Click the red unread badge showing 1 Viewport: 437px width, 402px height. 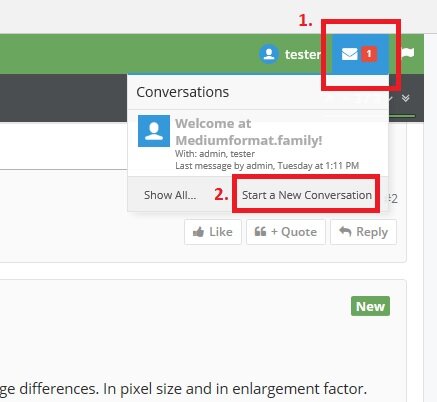[369, 54]
